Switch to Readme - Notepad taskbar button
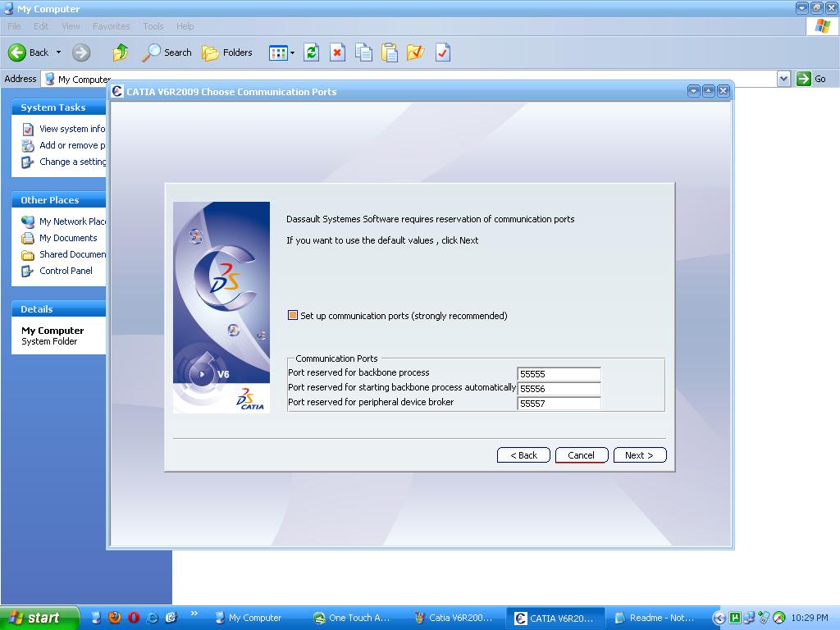840x630 pixels. coord(655,618)
